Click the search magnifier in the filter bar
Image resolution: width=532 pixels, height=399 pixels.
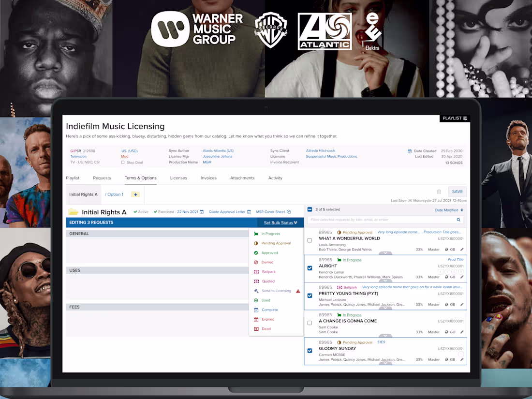[x=458, y=220]
